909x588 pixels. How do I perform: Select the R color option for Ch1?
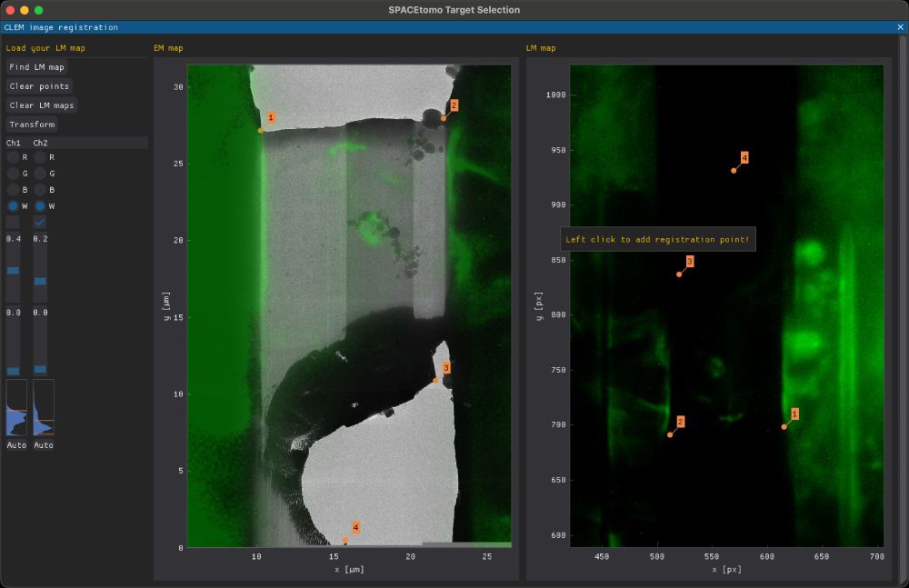[13, 157]
